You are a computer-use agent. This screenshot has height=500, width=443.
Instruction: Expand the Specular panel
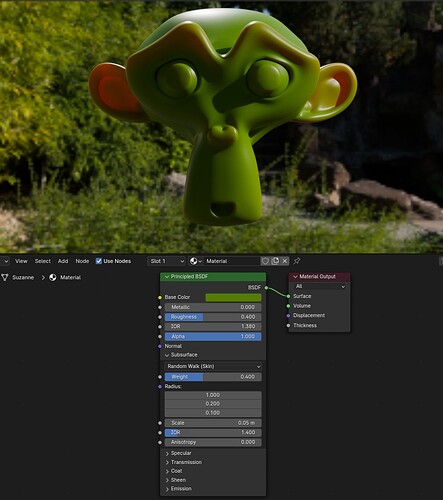(x=167, y=453)
